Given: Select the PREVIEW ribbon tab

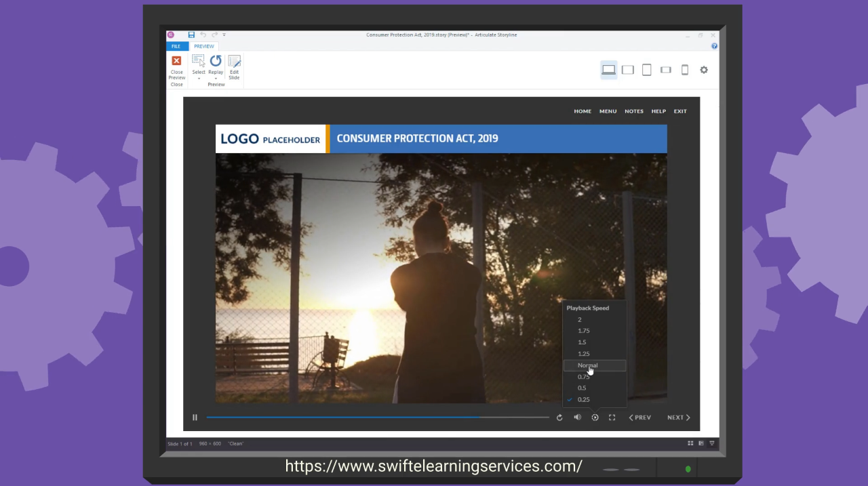Looking at the screenshot, I should [x=204, y=46].
